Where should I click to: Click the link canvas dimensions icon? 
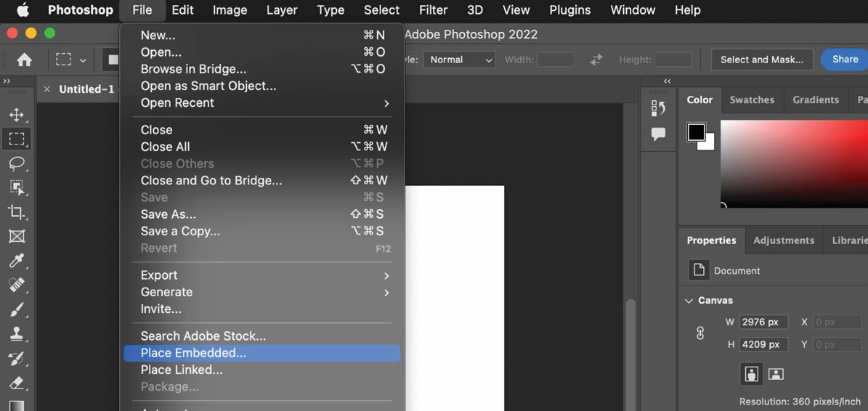[x=700, y=333]
